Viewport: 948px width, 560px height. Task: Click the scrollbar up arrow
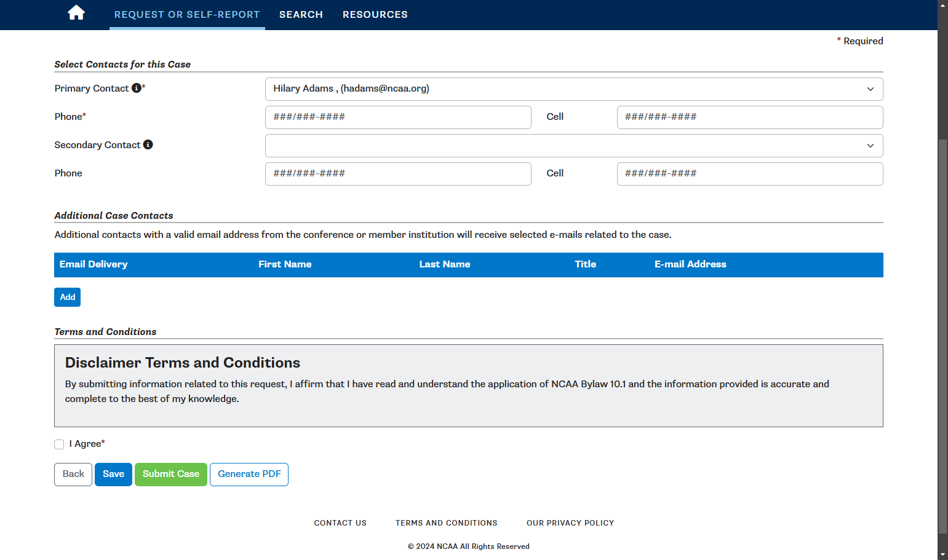942,5
